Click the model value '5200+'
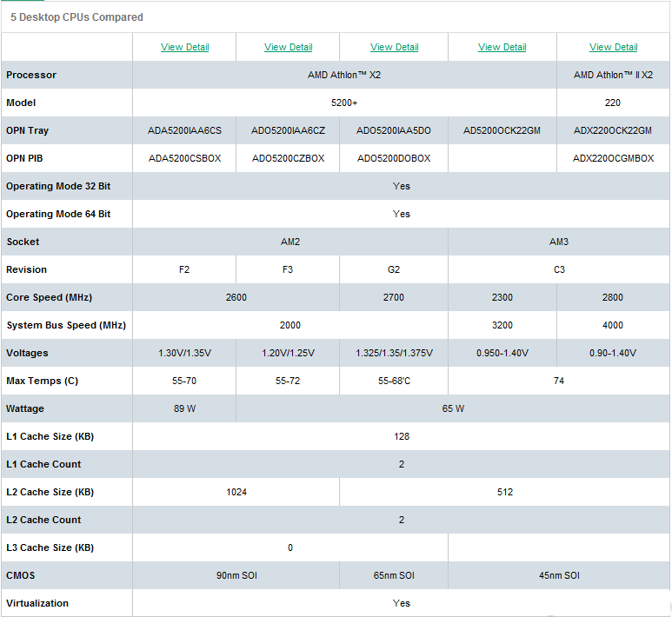 tap(344, 103)
